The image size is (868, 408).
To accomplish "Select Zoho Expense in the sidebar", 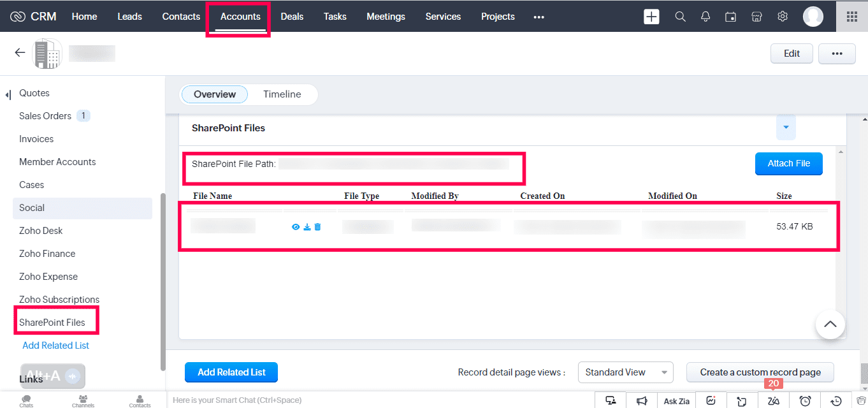I will point(48,277).
